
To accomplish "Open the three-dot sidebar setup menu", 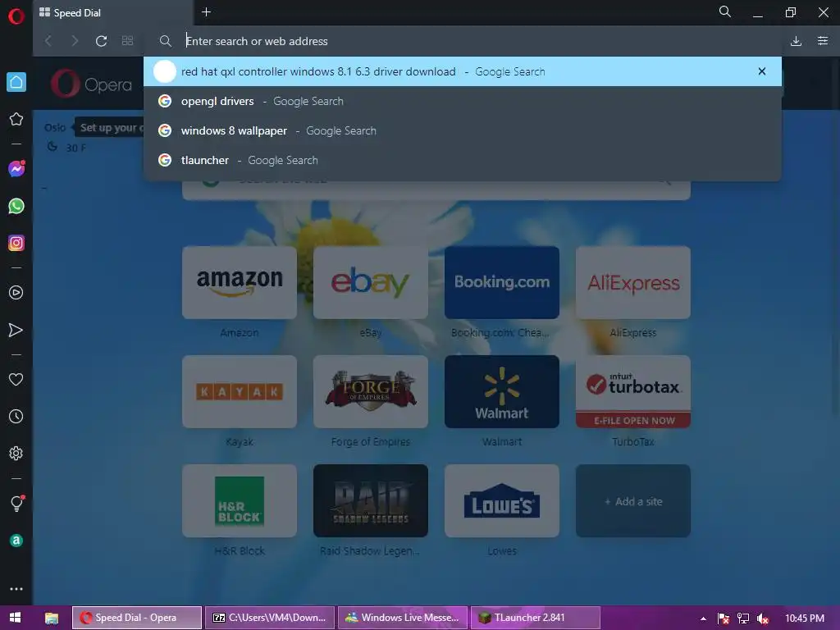I will click(x=16, y=589).
